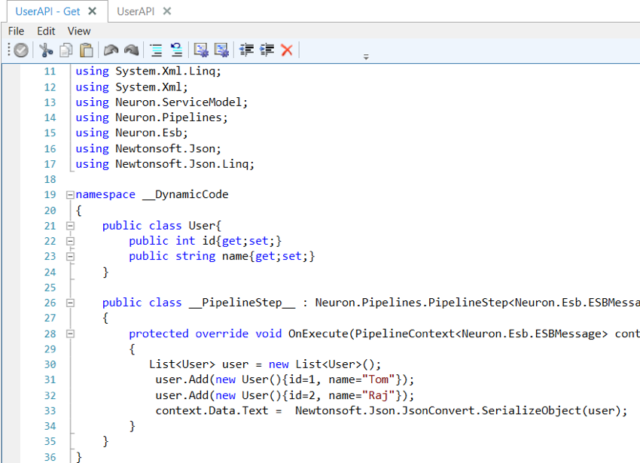Click the Undo arrow icon
Screen dimensions: 640x463
pyautogui.click(x=111, y=50)
